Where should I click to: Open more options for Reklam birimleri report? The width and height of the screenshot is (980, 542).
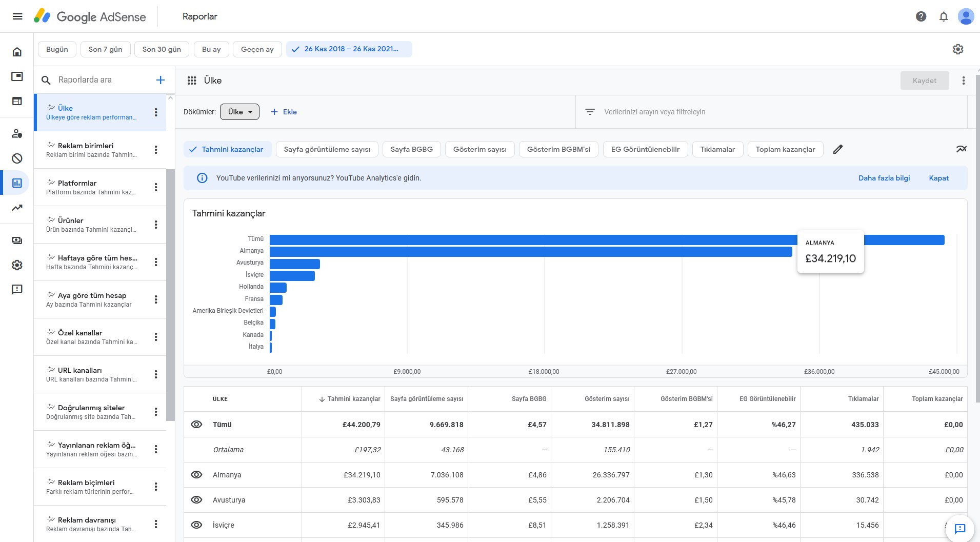click(x=156, y=150)
